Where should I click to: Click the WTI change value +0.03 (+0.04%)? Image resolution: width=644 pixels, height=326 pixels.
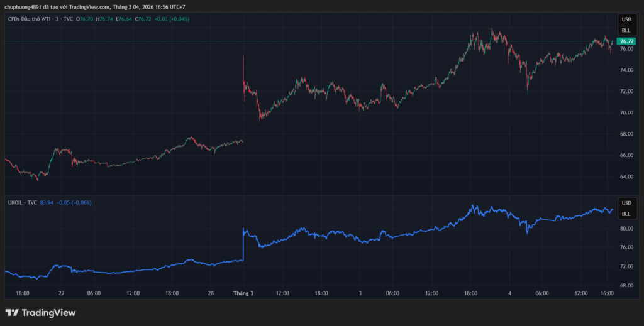(172, 19)
